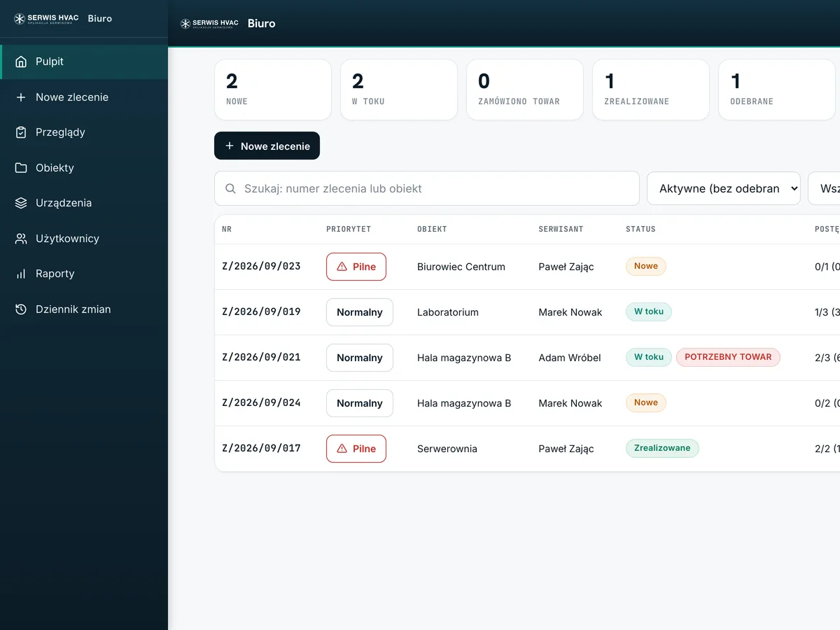Open Nowe zlecenie in the sidebar
The image size is (840, 630).
pyautogui.click(x=84, y=97)
